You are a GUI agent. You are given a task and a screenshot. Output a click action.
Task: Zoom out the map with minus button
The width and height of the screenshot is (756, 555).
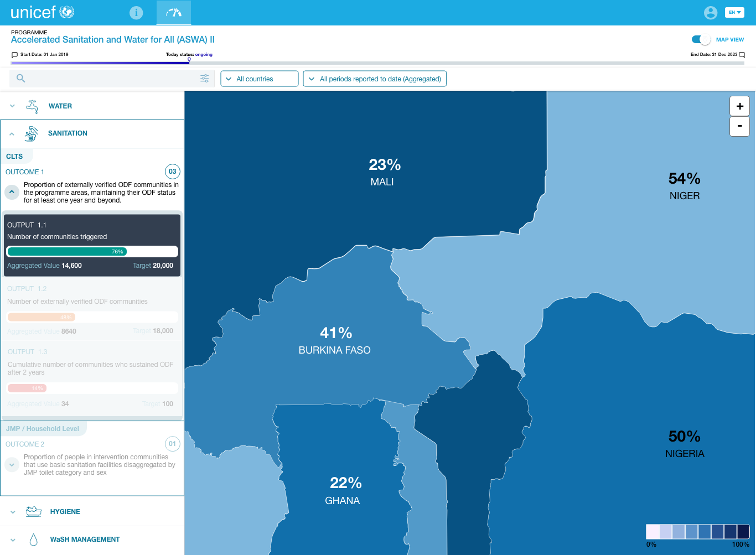(x=739, y=126)
